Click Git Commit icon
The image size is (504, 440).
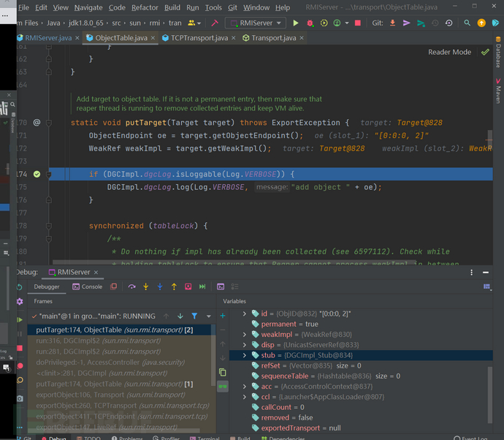(406, 23)
